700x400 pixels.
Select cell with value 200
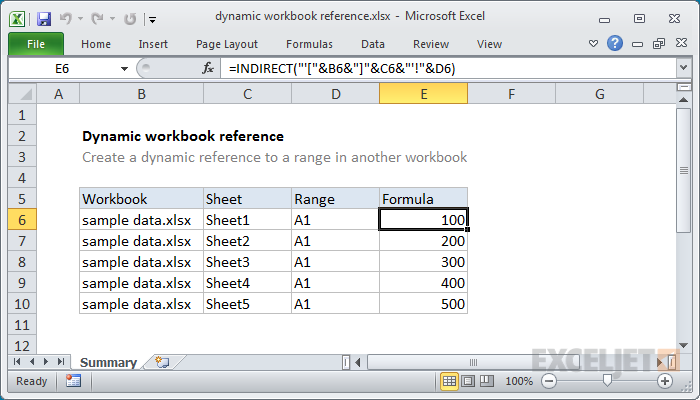click(423, 241)
